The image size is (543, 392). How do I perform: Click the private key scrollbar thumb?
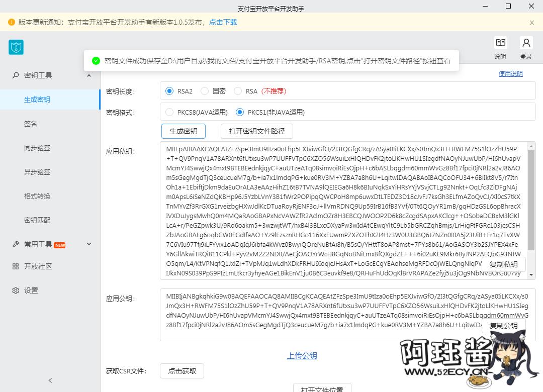click(x=531, y=200)
